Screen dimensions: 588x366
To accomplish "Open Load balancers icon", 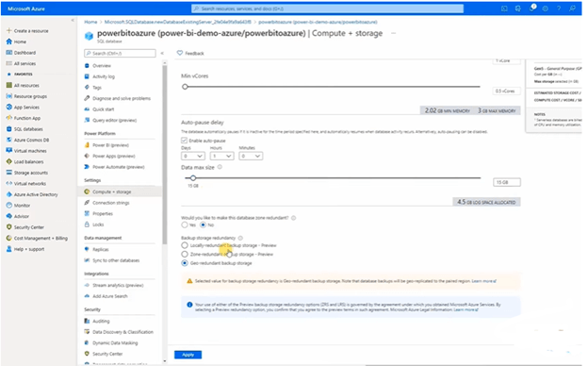I will pos(9,161).
